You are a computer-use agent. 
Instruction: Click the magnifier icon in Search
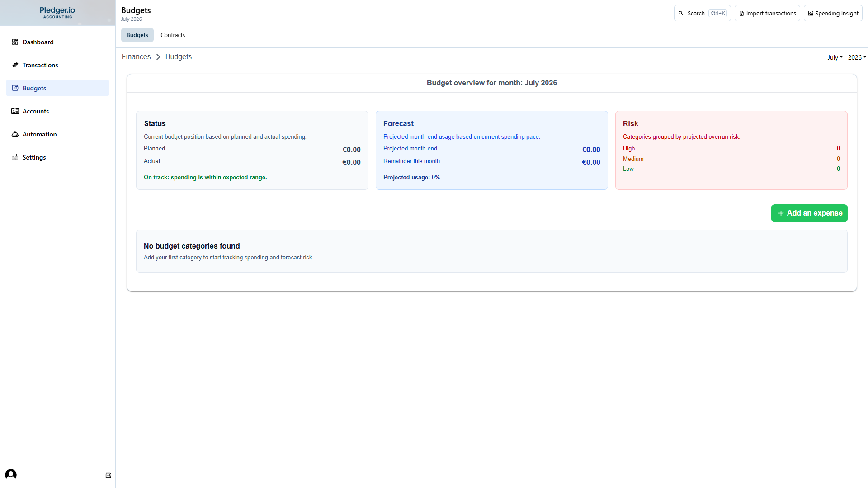[x=681, y=14]
